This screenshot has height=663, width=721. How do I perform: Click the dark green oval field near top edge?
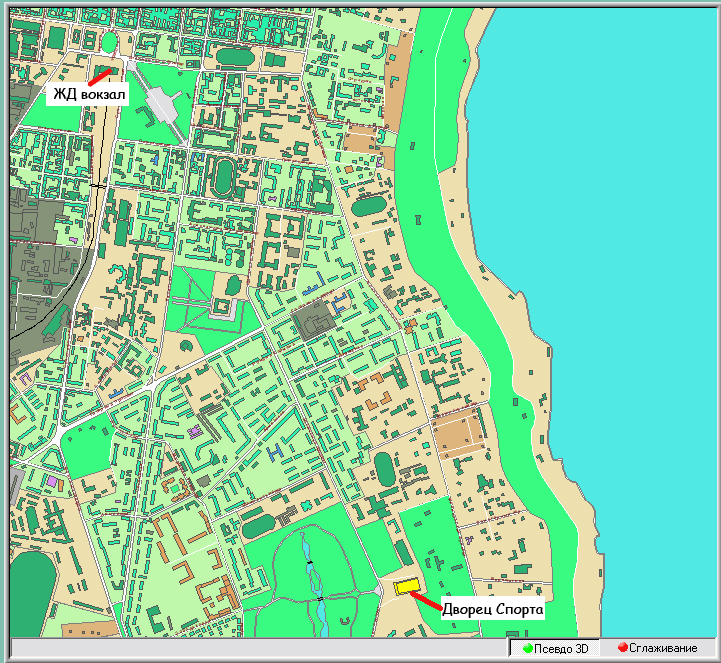[x=235, y=57]
